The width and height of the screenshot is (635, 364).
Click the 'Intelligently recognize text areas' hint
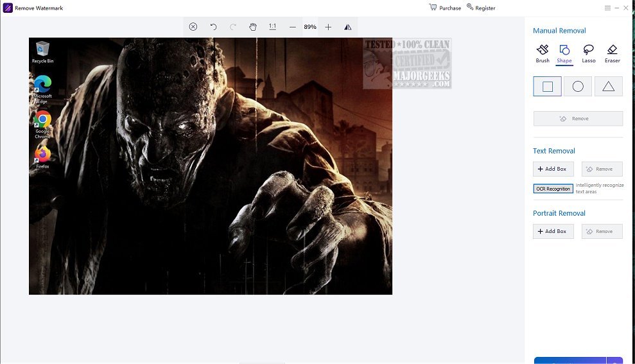tap(600, 188)
